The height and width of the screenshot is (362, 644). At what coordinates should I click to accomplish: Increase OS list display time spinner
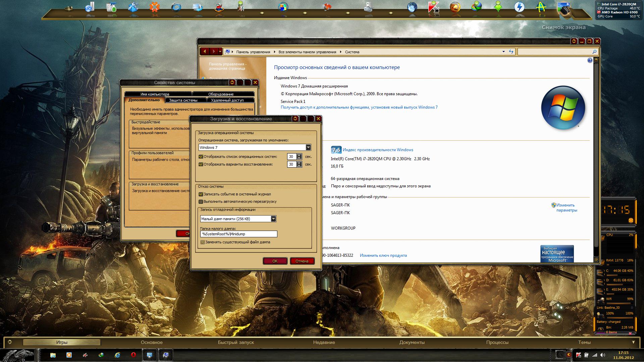point(299,155)
